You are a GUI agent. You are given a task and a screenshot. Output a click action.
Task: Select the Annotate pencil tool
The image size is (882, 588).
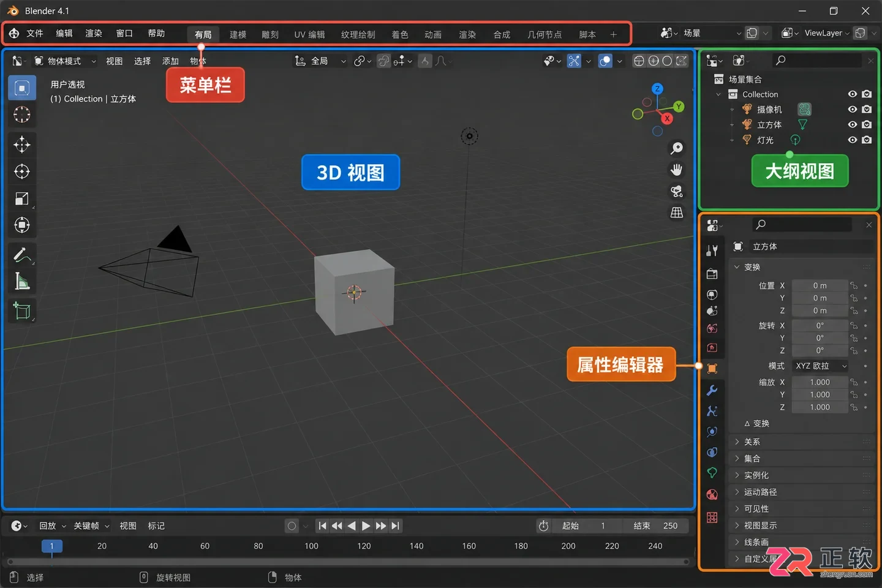(22, 254)
